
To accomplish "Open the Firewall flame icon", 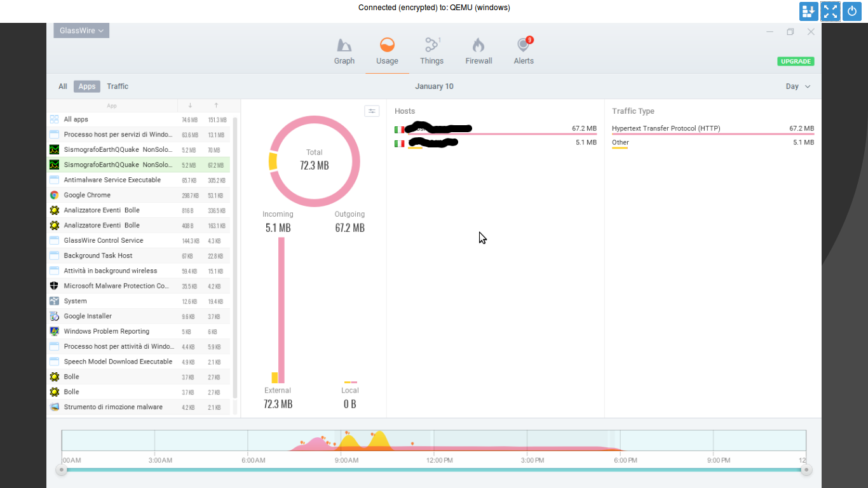I will [478, 45].
